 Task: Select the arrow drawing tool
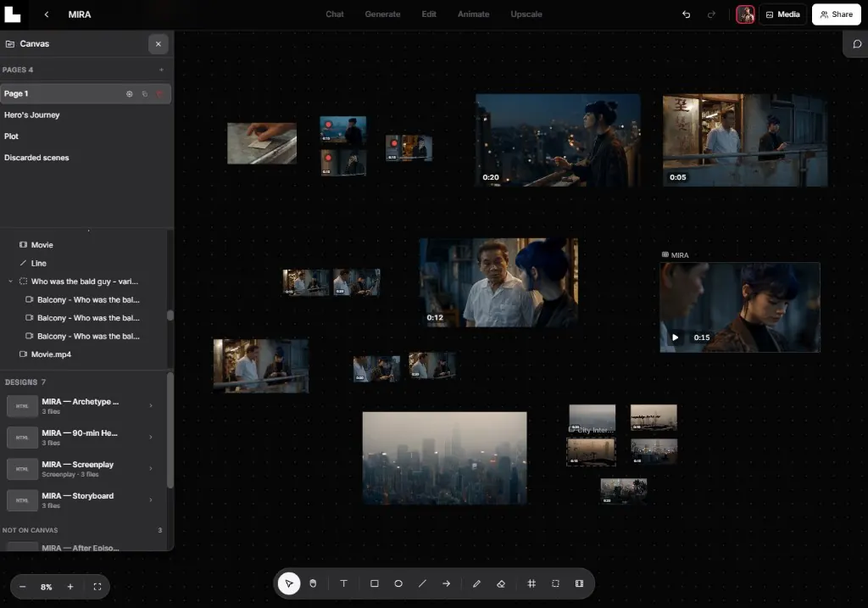[446, 583]
